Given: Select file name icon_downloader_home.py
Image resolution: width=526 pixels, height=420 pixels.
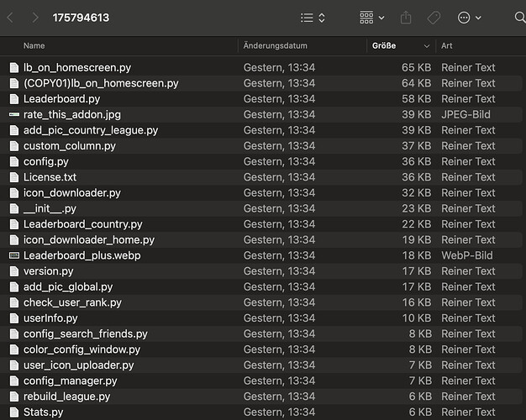Looking at the screenshot, I should [89, 240].
